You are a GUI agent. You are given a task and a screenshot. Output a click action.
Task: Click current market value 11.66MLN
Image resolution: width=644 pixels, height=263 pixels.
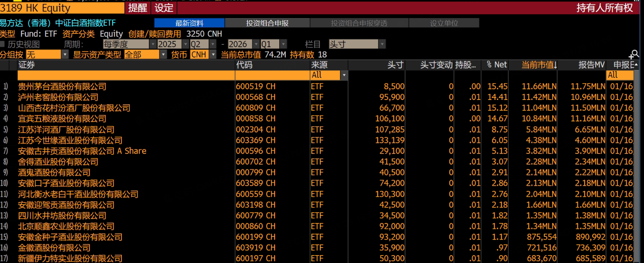pyautogui.click(x=539, y=86)
